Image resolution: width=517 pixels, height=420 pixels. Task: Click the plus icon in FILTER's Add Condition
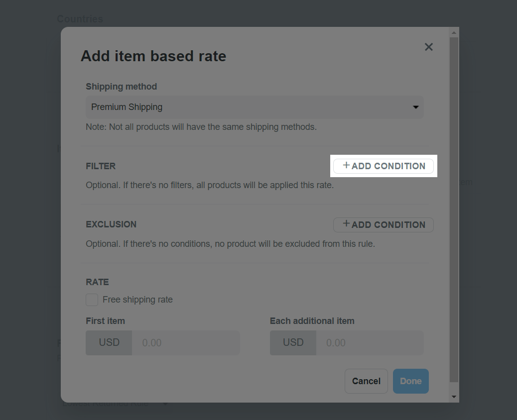(346, 165)
